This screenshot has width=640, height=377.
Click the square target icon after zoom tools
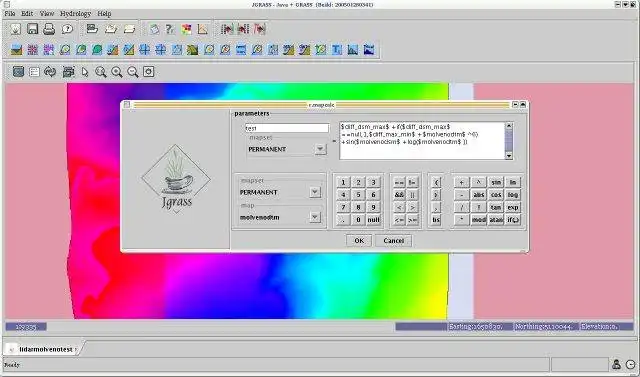tap(149, 72)
